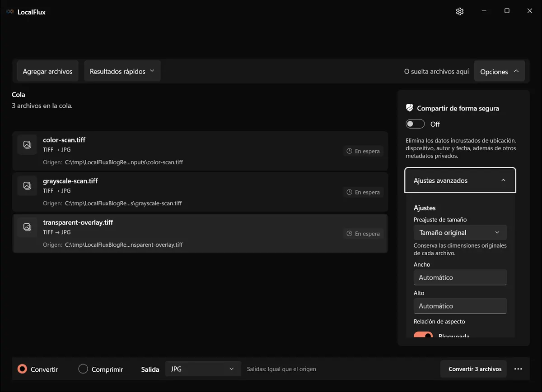Select the grayscale-scan.tiff file name
Image resolution: width=542 pixels, height=392 pixels.
pyautogui.click(x=70, y=181)
